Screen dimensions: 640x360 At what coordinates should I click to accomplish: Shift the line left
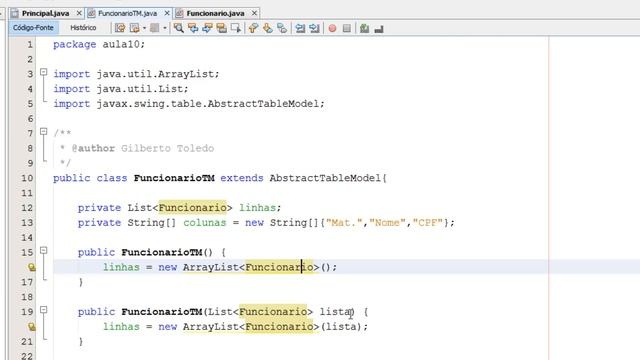[x=300, y=28]
